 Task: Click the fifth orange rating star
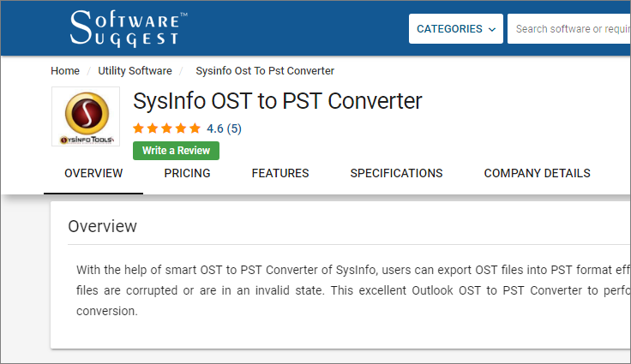(x=195, y=128)
